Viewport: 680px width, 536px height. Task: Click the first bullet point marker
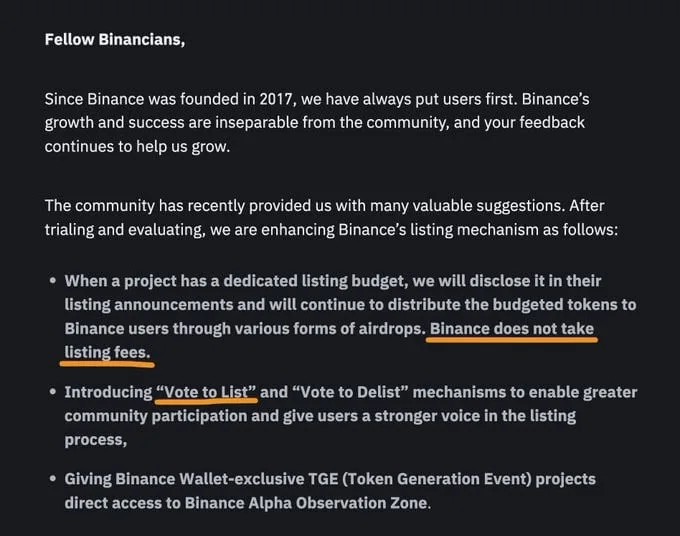53,281
